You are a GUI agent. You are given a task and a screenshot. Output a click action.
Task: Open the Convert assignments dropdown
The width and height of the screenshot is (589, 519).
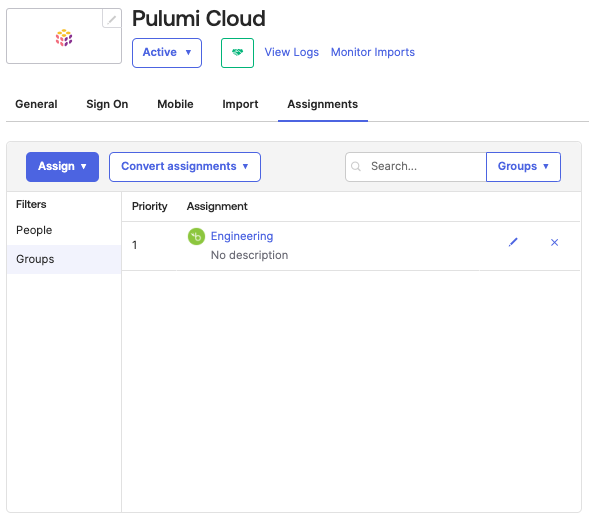pyautogui.click(x=185, y=167)
